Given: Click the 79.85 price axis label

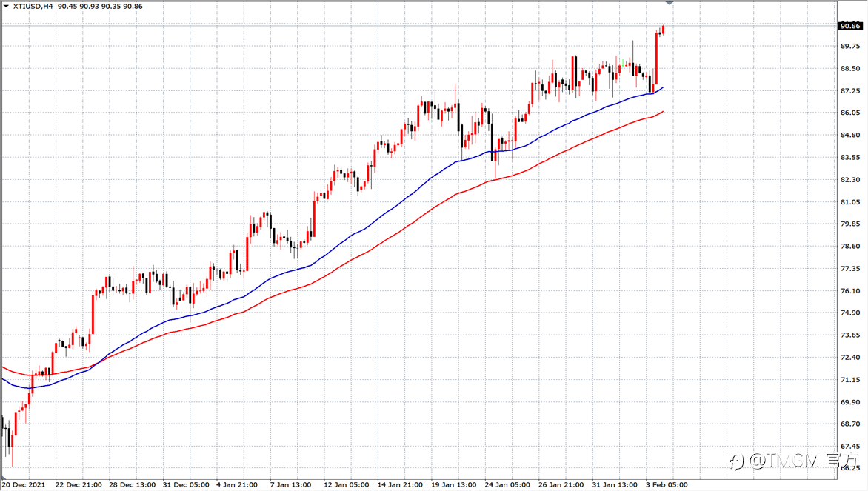Looking at the screenshot, I should click(850, 224).
